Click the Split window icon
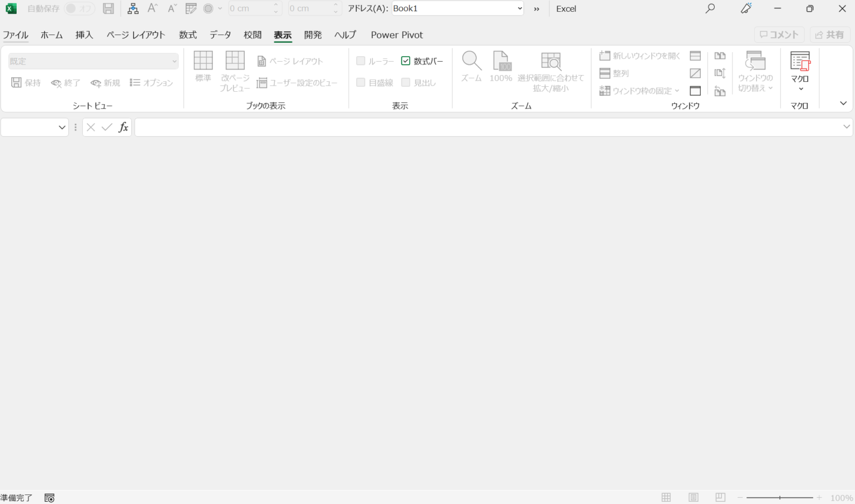Image resolution: width=855 pixels, height=504 pixels. (695, 56)
